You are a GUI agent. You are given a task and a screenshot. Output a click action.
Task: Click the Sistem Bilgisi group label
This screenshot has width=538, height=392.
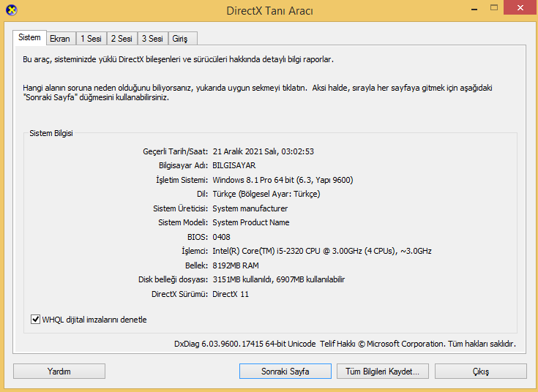point(51,133)
